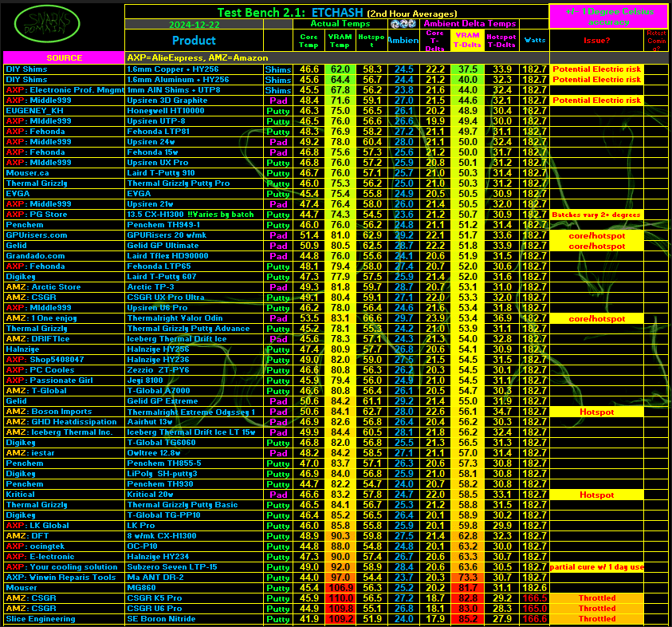Select the LK Pro product cell
The image size is (672, 627).
click(195, 526)
